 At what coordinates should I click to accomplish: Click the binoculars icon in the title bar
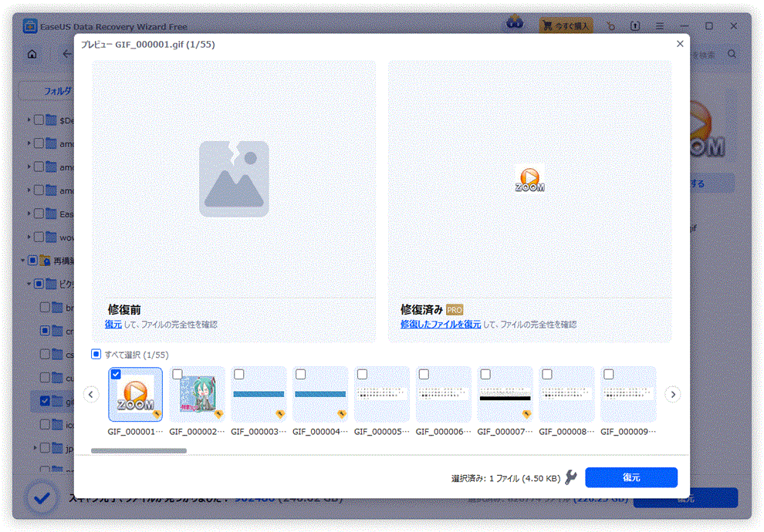(x=513, y=25)
